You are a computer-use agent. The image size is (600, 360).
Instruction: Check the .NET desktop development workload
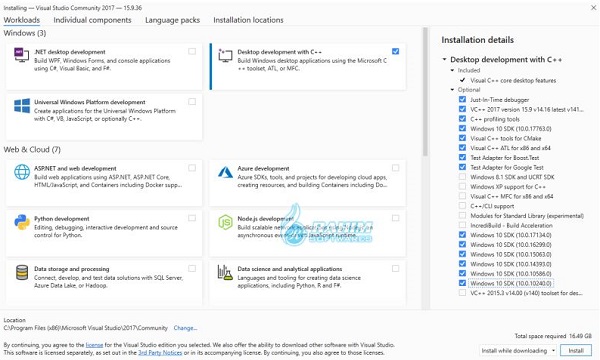pyautogui.click(x=192, y=51)
